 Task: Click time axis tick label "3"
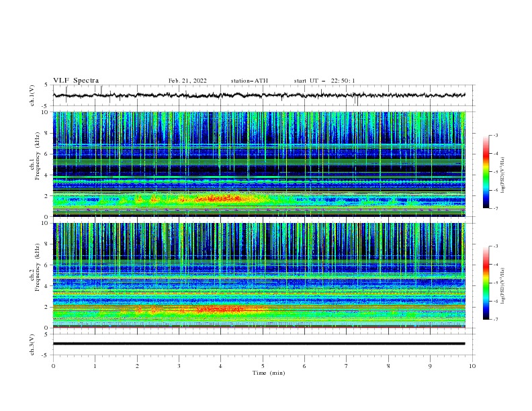(179, 366)
